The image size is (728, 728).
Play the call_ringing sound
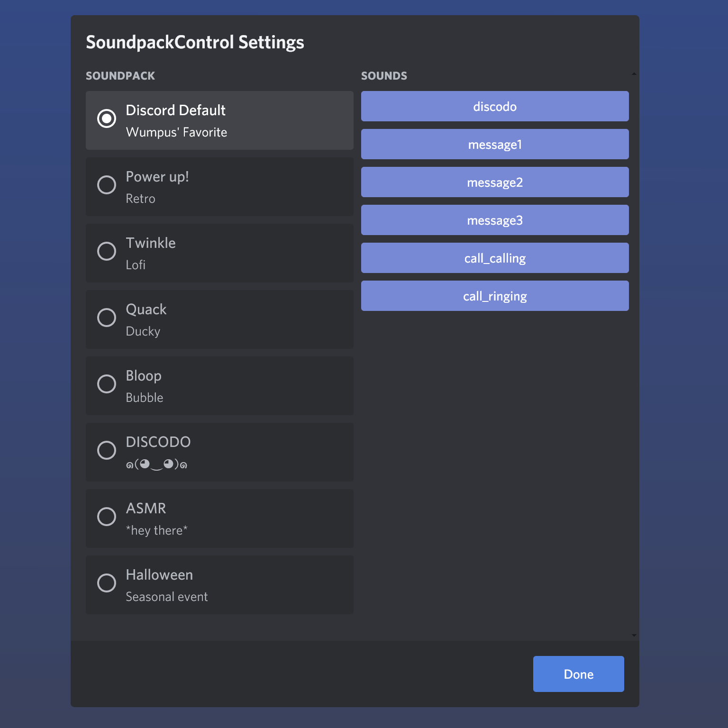click(x=495, y=296)
